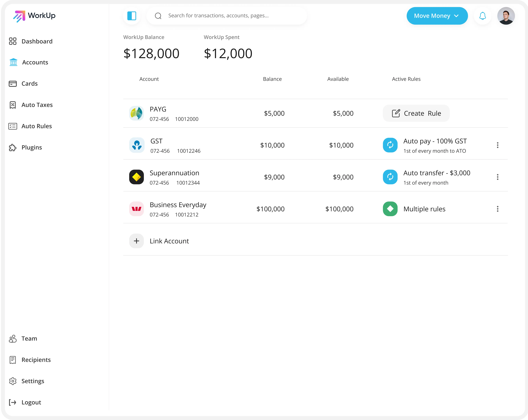Screen dimensions: 528x420
Task: Open Superannuation row options menu
Action: point(498,177)
